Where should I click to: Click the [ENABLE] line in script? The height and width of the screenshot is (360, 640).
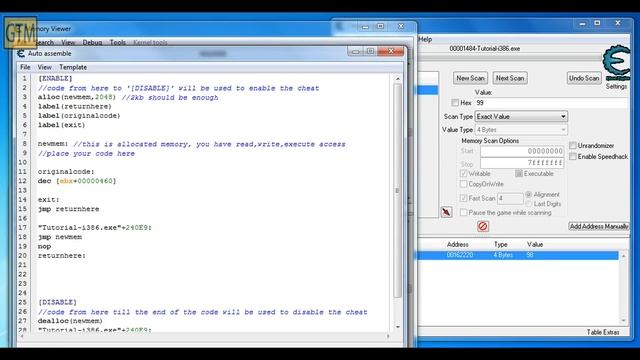pos(55,78)
